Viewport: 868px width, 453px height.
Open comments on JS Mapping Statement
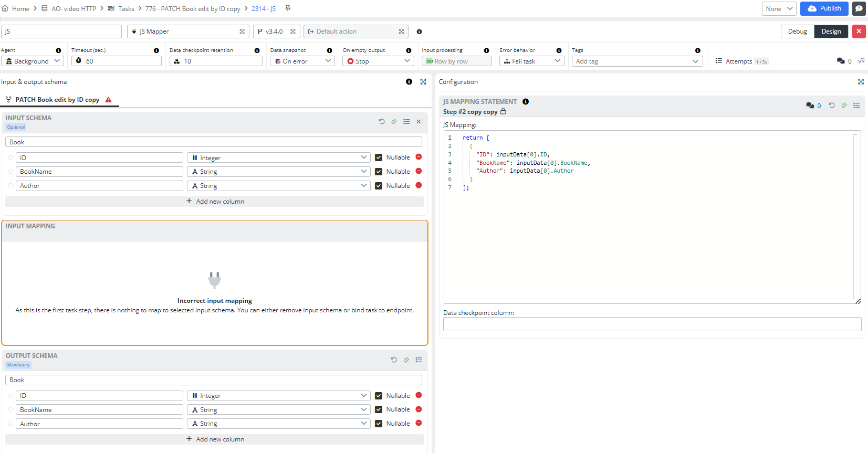click(810, 106)
